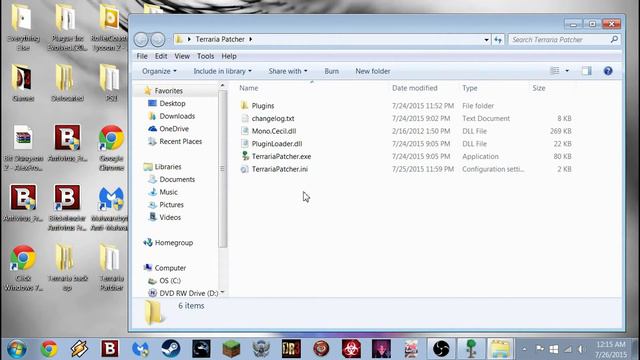Screen dimensions: 640x360
Task: Show hidden system tray icons arrow
Action: pos(524,349)
